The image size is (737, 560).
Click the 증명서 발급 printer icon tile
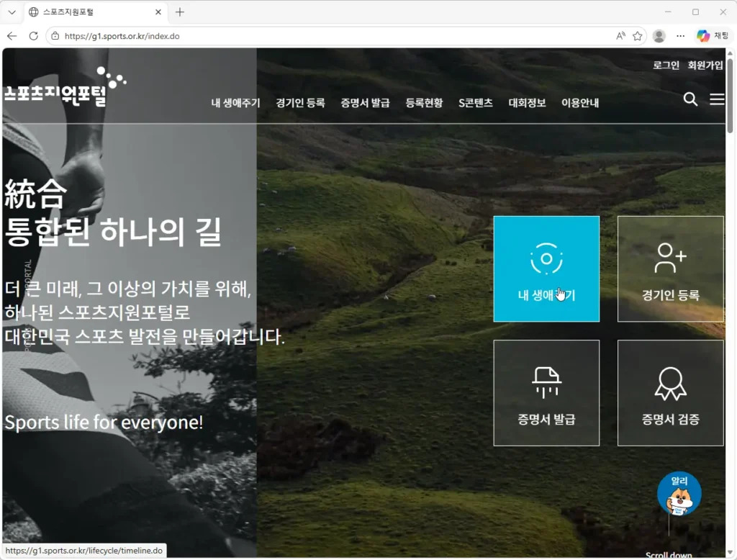[x=546, y=392]
